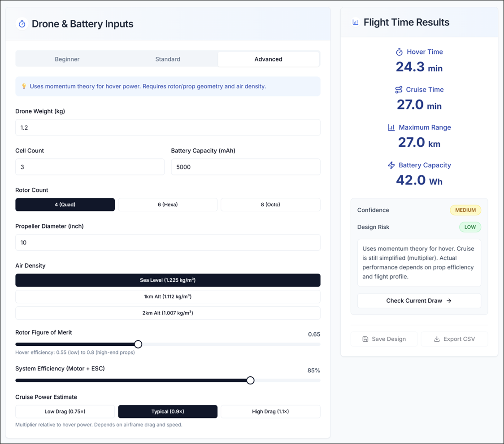Click the Battery Capacity lightning bolt icon

click(391, 165)
